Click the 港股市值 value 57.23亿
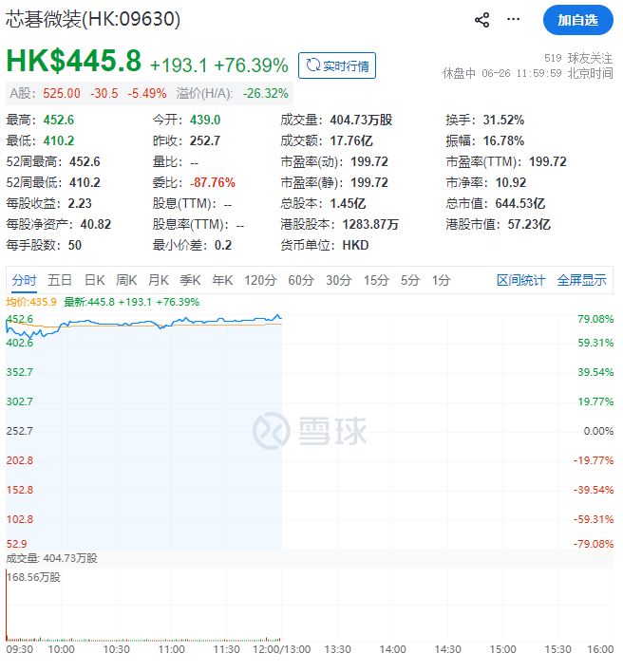 (x=529, y=225)
